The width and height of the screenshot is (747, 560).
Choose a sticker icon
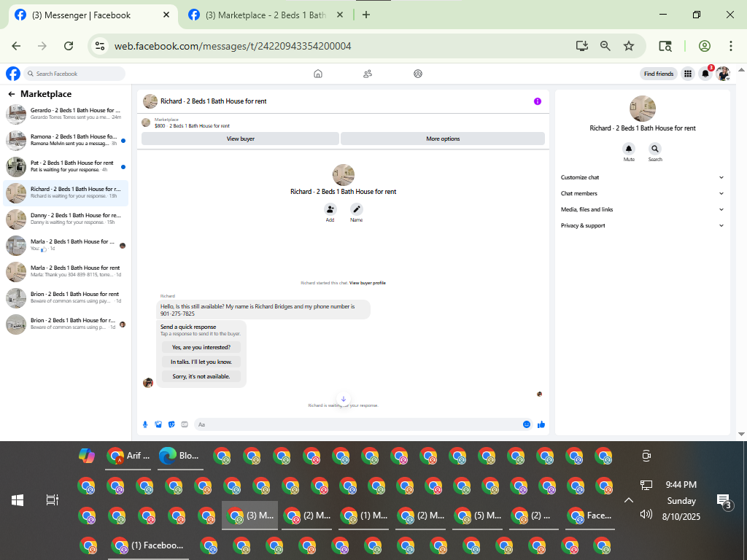[x=171, y=424]
